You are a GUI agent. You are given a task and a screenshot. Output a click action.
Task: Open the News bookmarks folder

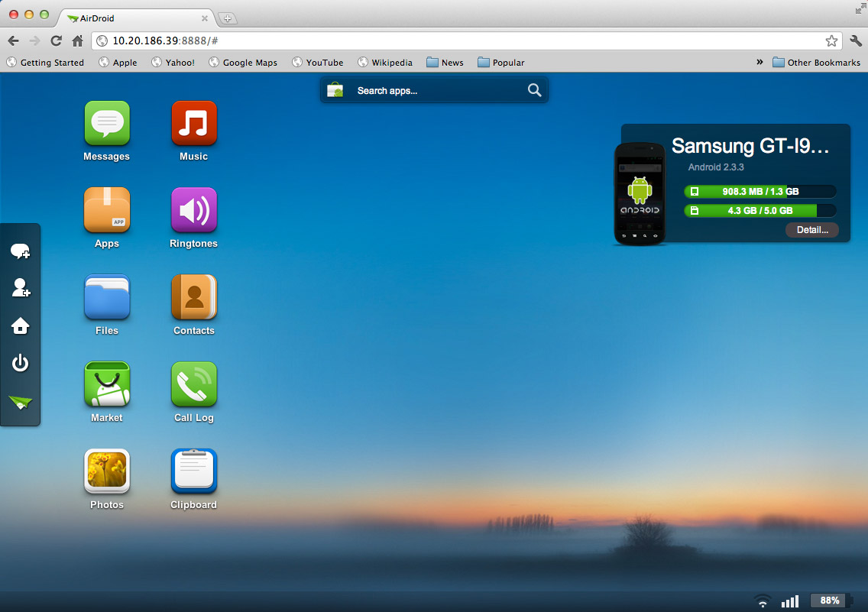click(x=445, y=62)
